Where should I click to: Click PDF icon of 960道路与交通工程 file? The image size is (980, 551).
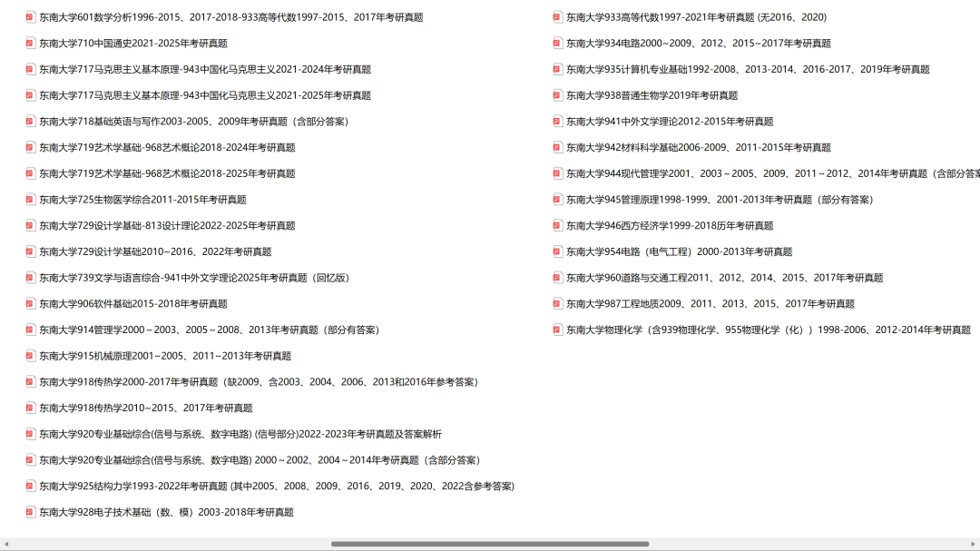pyautogui.click(x=557, y=278)
